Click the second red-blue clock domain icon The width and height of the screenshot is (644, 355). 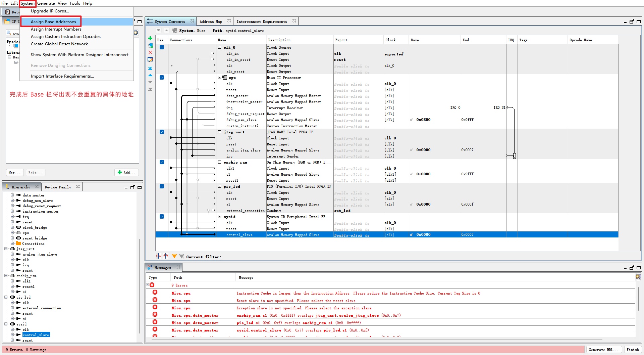(166, 256)
